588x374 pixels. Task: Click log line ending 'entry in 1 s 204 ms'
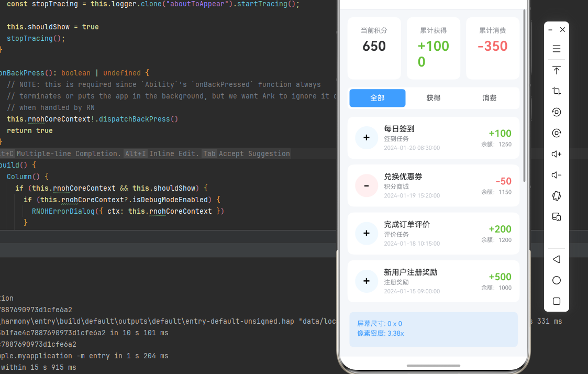click(84, 356)
